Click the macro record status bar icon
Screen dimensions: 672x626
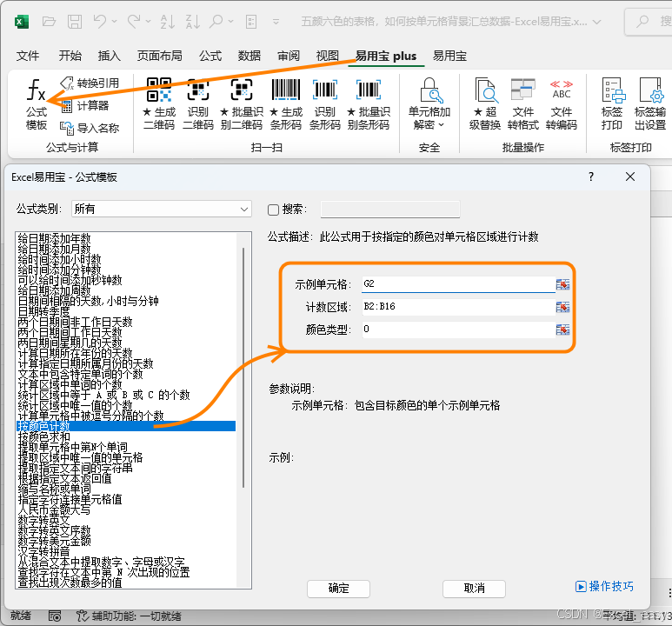click(55, 616)
